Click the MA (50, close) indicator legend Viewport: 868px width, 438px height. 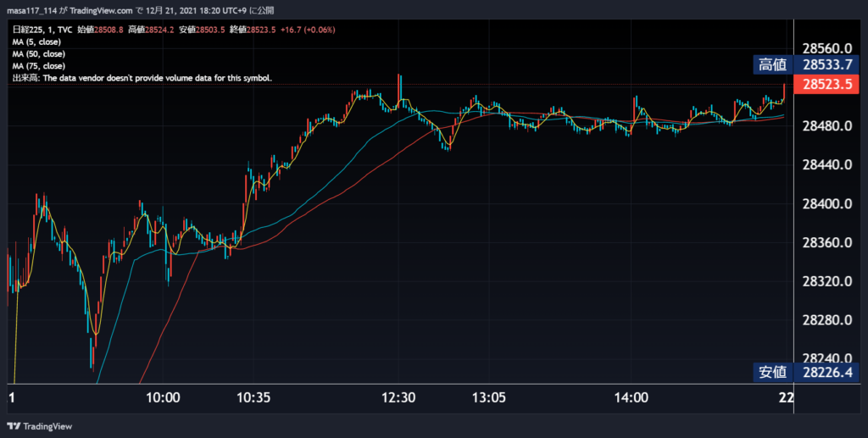(39, 54)
